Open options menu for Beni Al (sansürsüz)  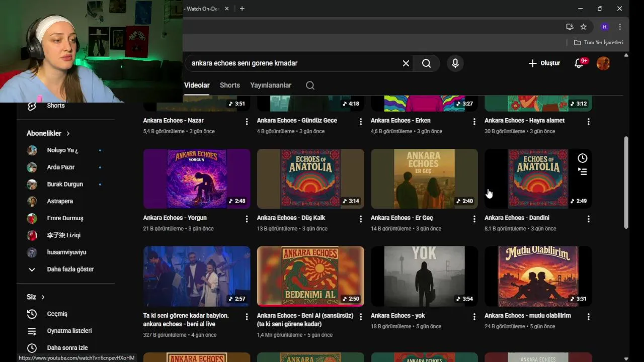pyautogui.click(x=360, y=317)
